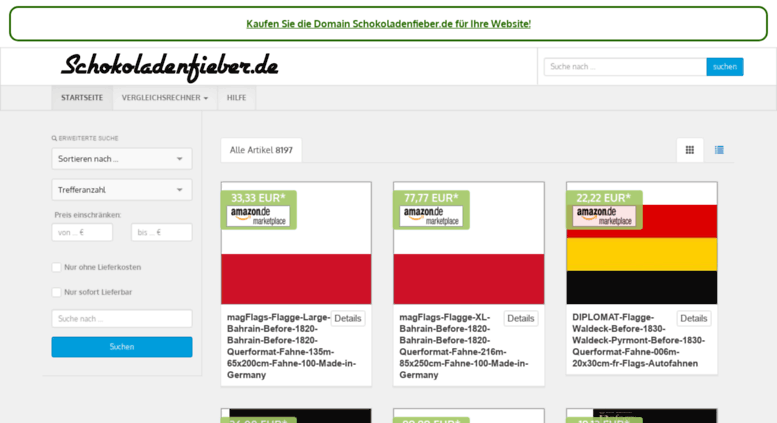Open Details for magFlags Flagge XL Bahrain

(520, 318)
